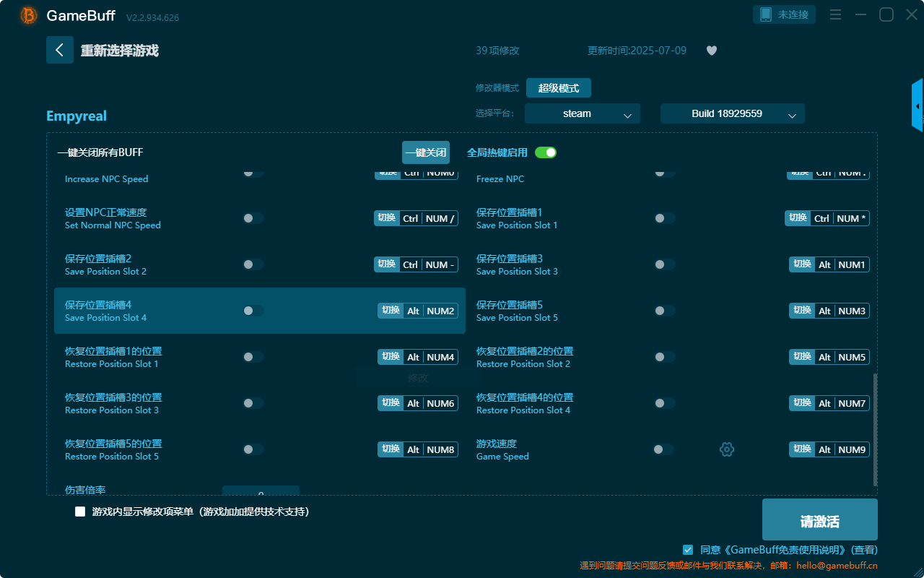
Task: Click the 伤害倍率 damage multiplier value field
Action: coord(261,494)
